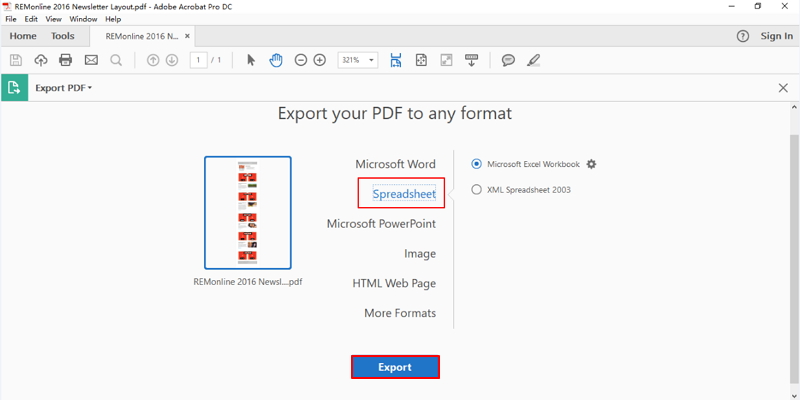Select XML Spreadsheet 2003 radio button

pyautogui.click(x=477, y=190)
